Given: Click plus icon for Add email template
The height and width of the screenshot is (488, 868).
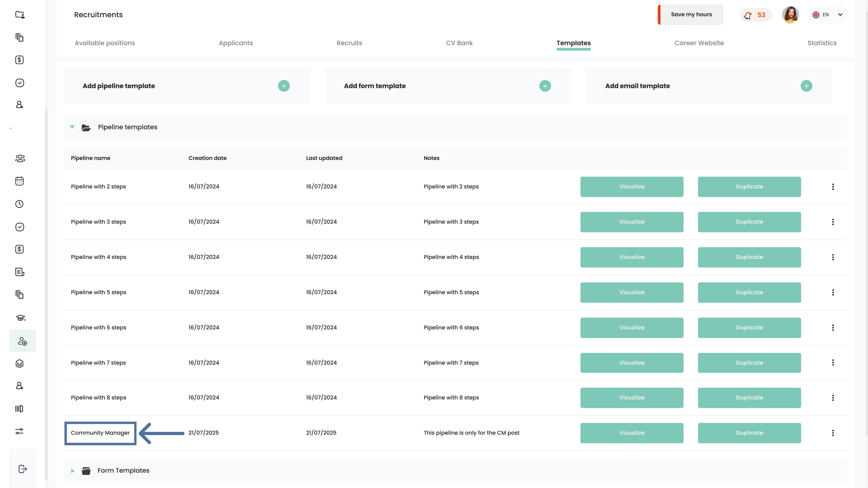Looking at the screenshot, I should coord(806,86).
